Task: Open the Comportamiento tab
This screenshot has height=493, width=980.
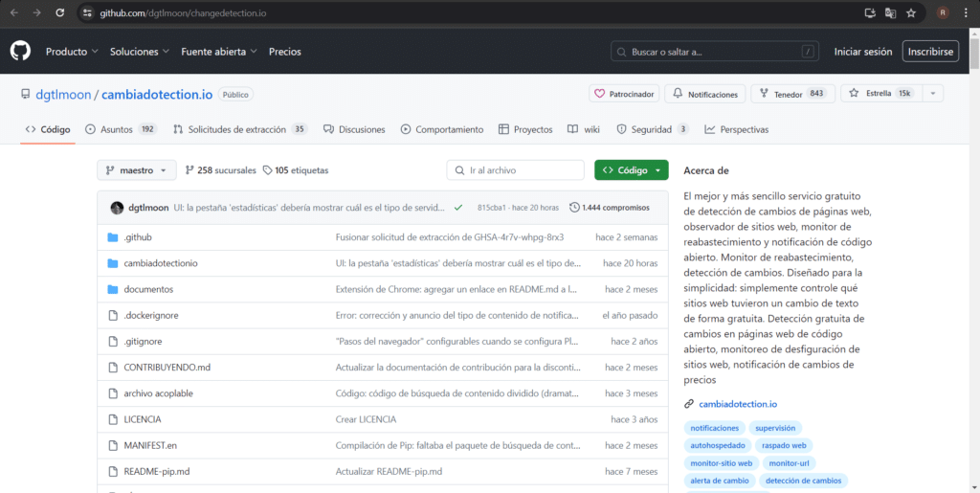Action: 442,129
